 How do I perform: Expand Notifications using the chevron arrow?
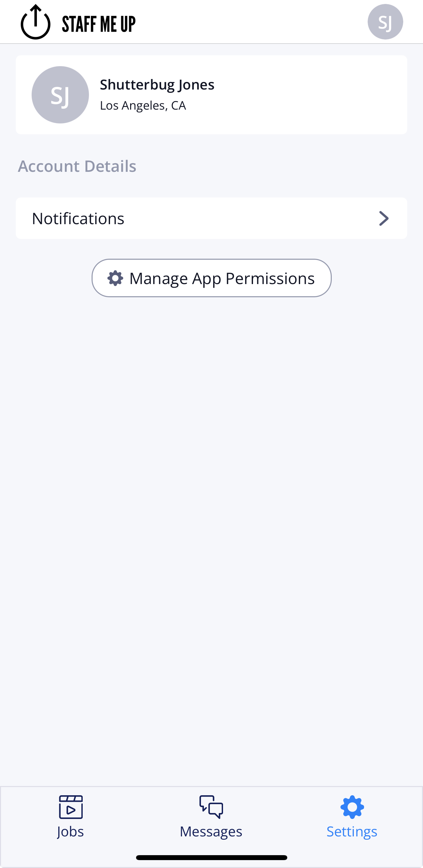(x=384, y=218)
